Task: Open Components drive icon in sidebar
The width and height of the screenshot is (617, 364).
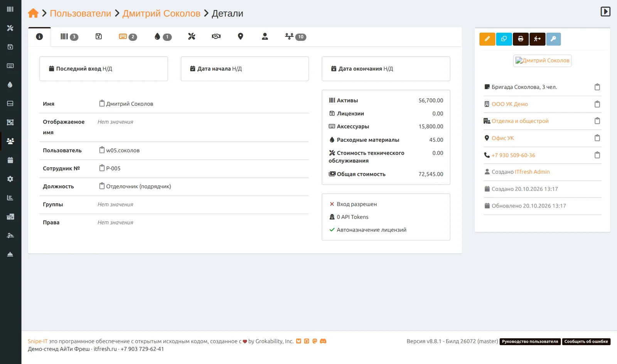Action: 10,103
